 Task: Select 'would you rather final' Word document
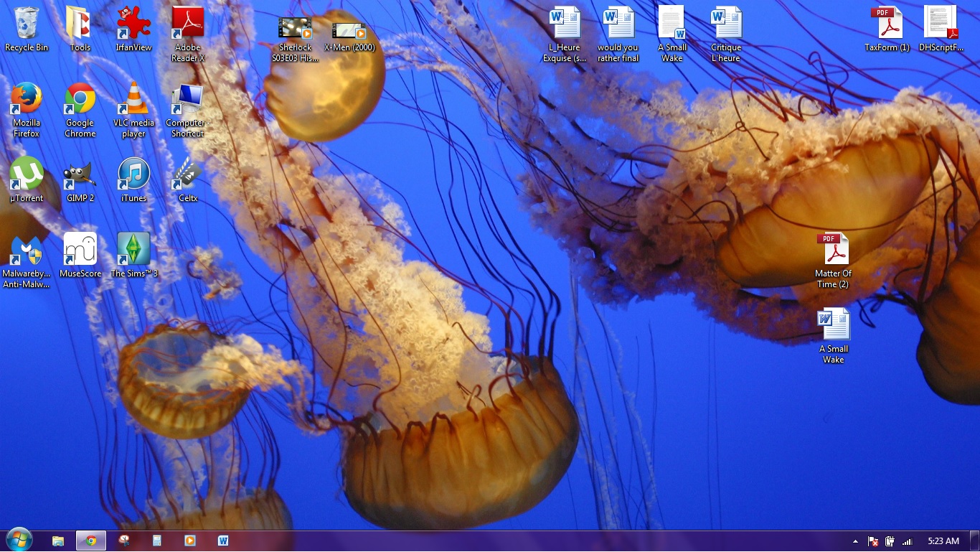618,34
